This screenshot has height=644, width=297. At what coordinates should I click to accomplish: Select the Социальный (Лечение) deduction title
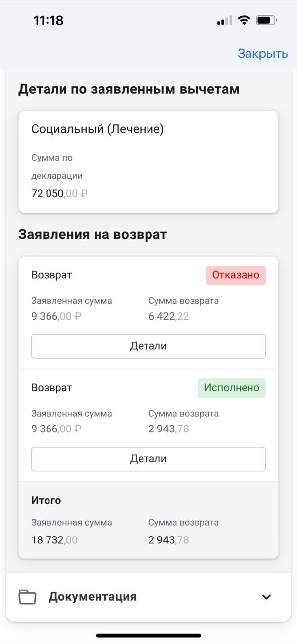pyautogui.click(x=98, y=129)
